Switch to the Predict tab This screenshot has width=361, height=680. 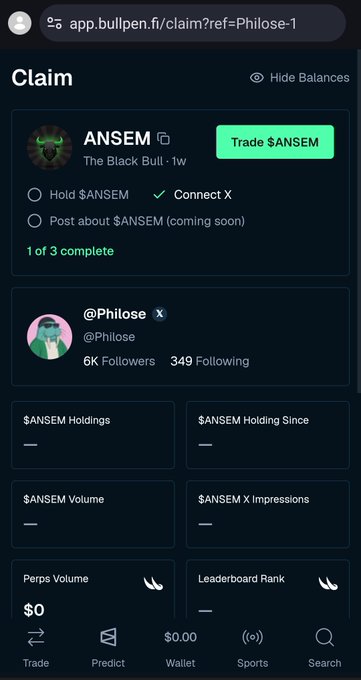pyautogui.click(x=108, y=647)
